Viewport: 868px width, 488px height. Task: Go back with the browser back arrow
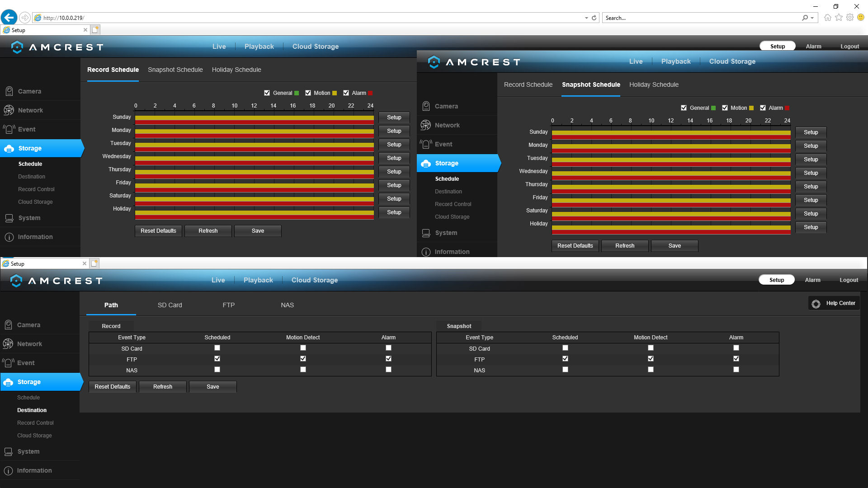9,18
